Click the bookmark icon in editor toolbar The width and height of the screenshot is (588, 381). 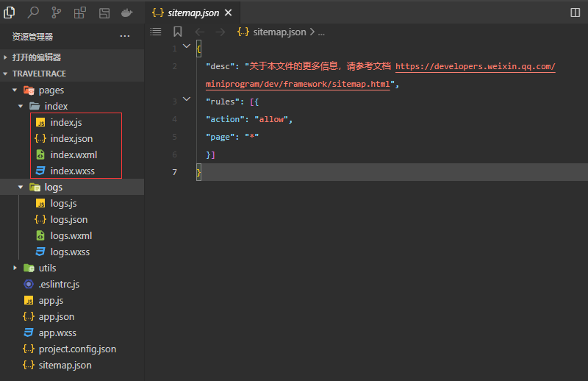[x=178, y=32]
